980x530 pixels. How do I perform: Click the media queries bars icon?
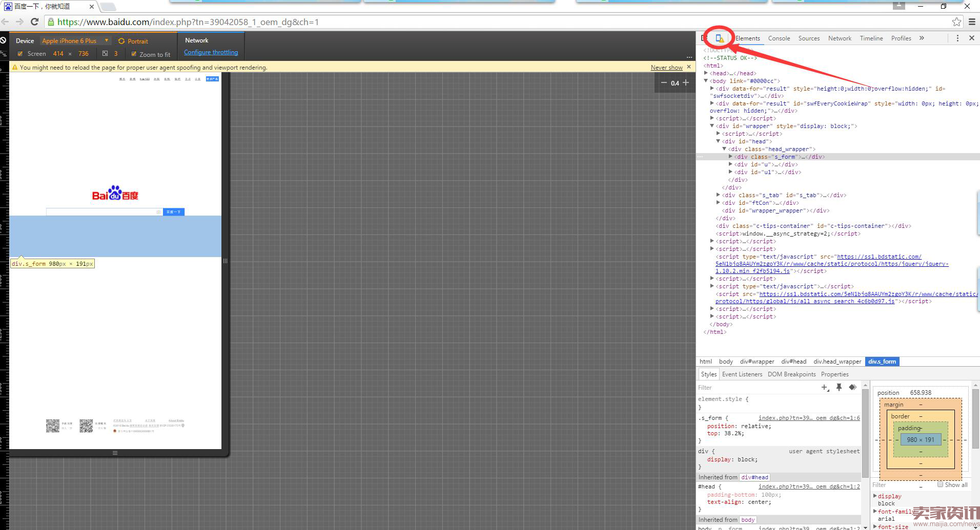3,53
